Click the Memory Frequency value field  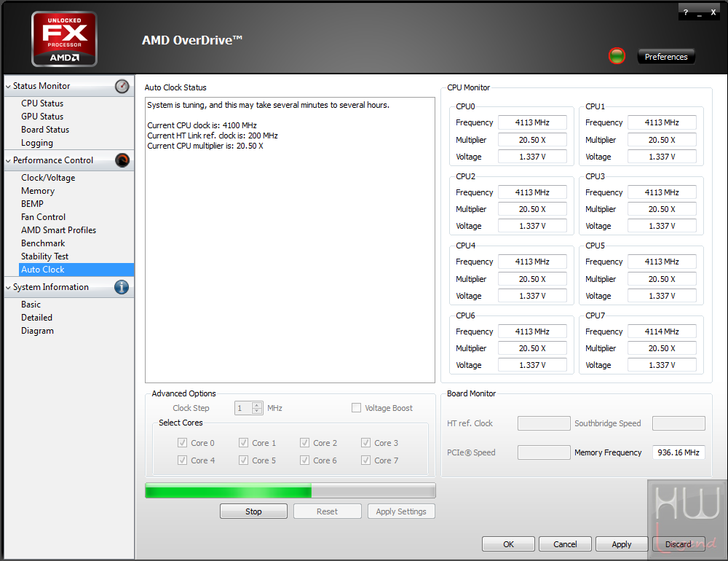click(x=678, y=452)
